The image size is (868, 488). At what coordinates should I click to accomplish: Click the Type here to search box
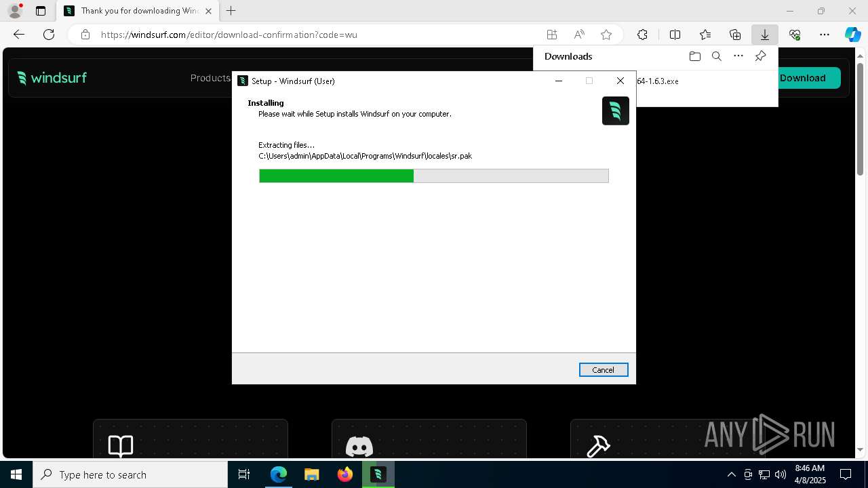click(130, 474)
